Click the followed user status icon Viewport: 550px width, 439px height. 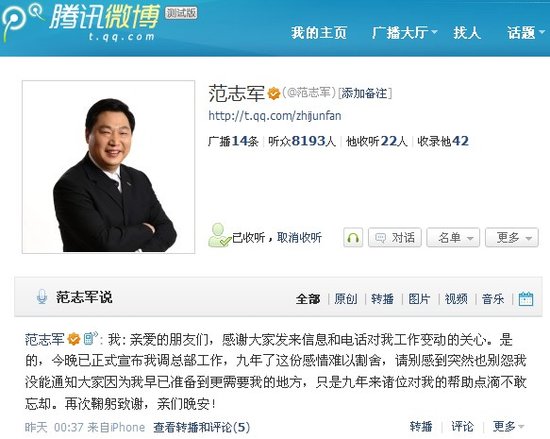219,235
